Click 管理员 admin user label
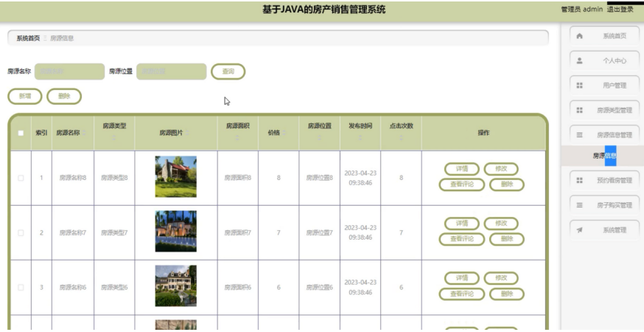644x332 pixels. [582, 10]
